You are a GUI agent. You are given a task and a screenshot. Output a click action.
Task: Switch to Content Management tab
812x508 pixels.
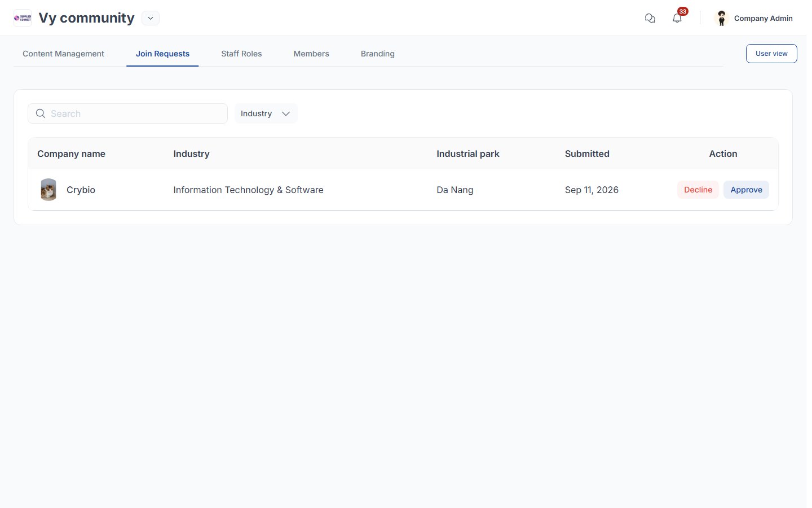(x=63, y=54)
